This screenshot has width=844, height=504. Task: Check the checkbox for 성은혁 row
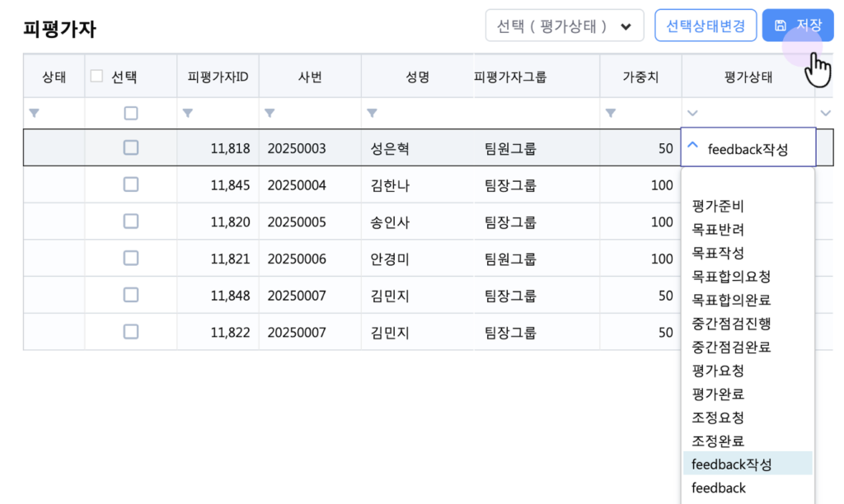131,148
